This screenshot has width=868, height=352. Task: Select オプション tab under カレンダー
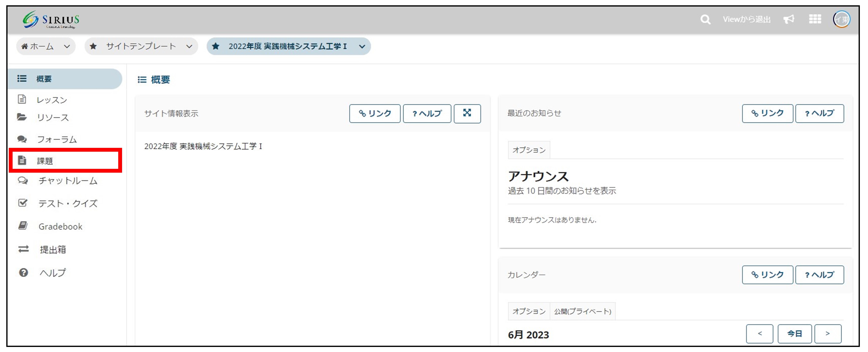[529, 311]
